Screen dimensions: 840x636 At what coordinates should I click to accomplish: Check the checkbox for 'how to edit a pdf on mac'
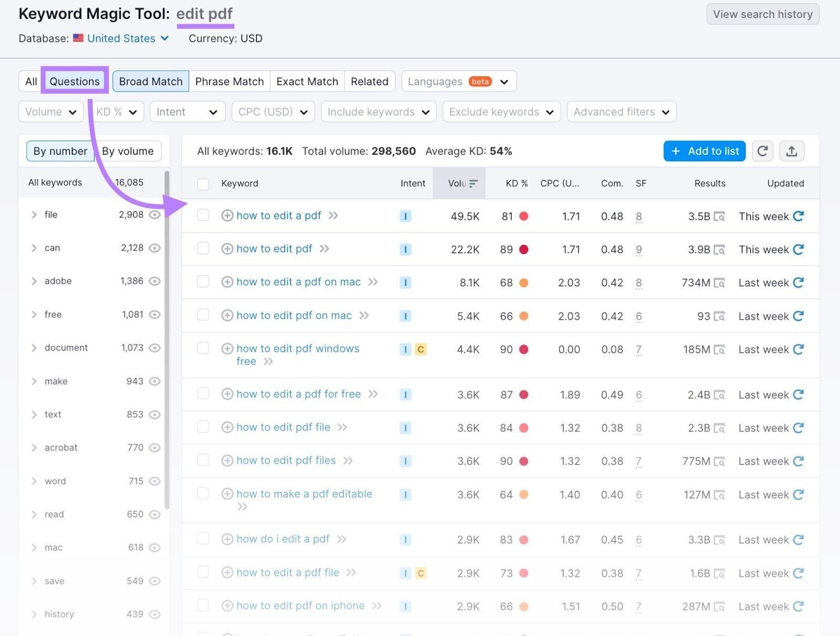pyautogui.click(x=203, y=282)
